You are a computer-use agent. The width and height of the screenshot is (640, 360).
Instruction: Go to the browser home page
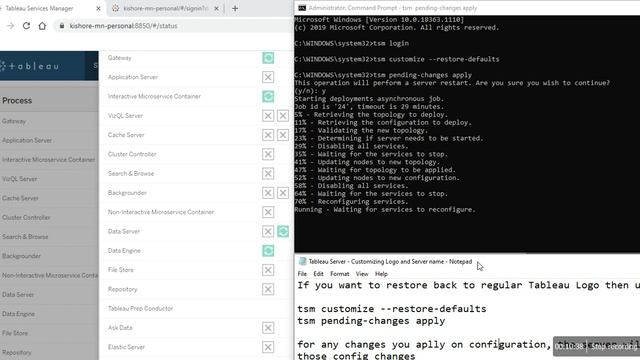coord(42,26)
